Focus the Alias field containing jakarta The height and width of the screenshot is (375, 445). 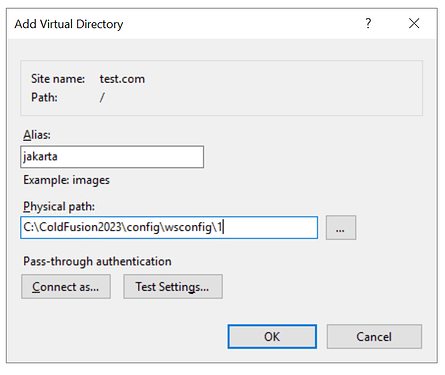tap(112, 156)
